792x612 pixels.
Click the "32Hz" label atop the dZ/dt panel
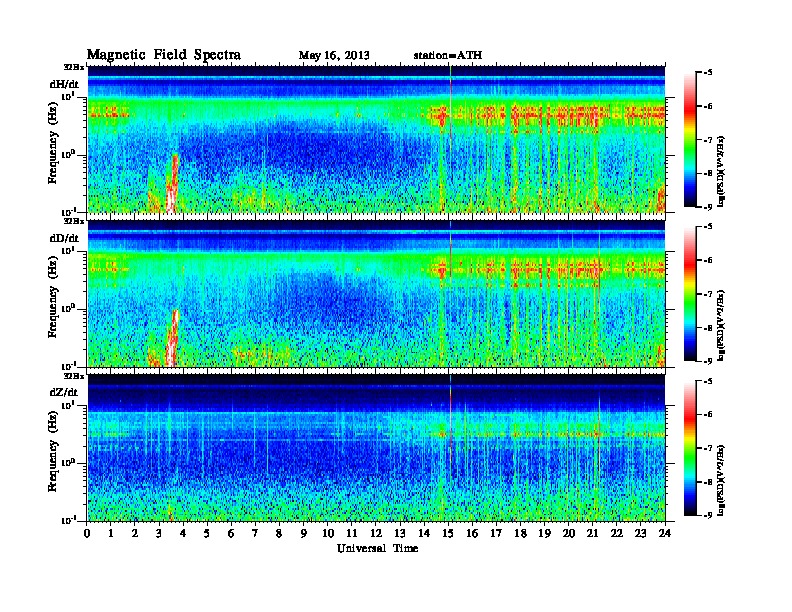click(x=73, y=376)
